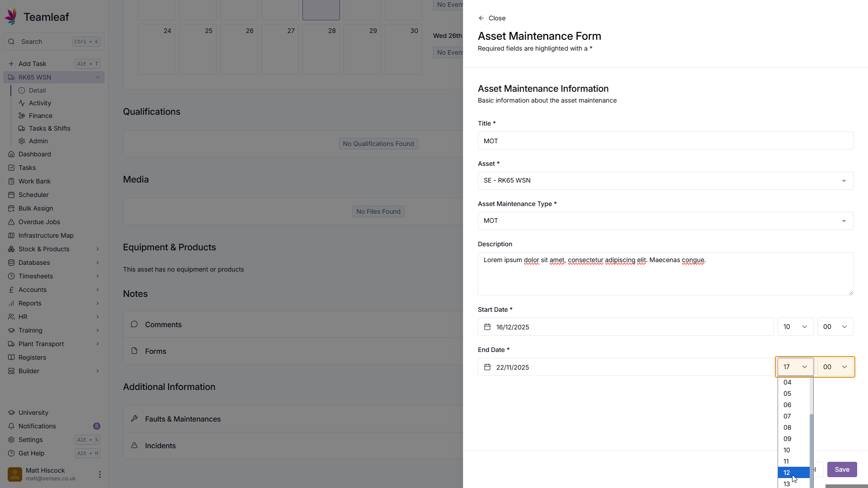Click into the Title input field

tap(665, 141)
